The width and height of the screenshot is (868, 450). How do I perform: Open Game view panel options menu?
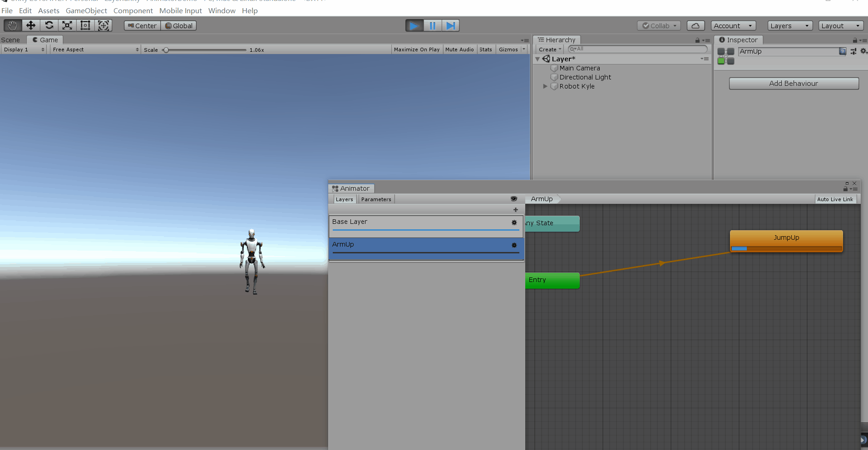coord(525,40)
